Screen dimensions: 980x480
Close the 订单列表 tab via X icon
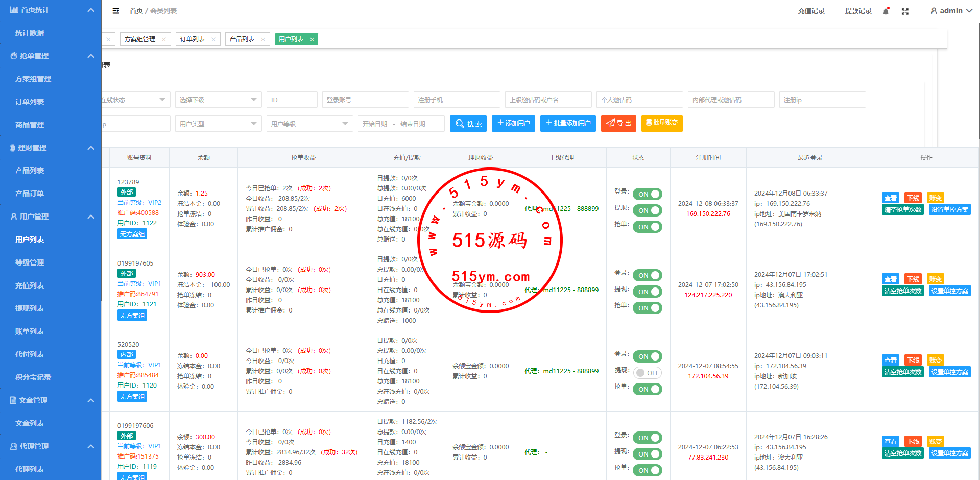click(x=213, y=39)
